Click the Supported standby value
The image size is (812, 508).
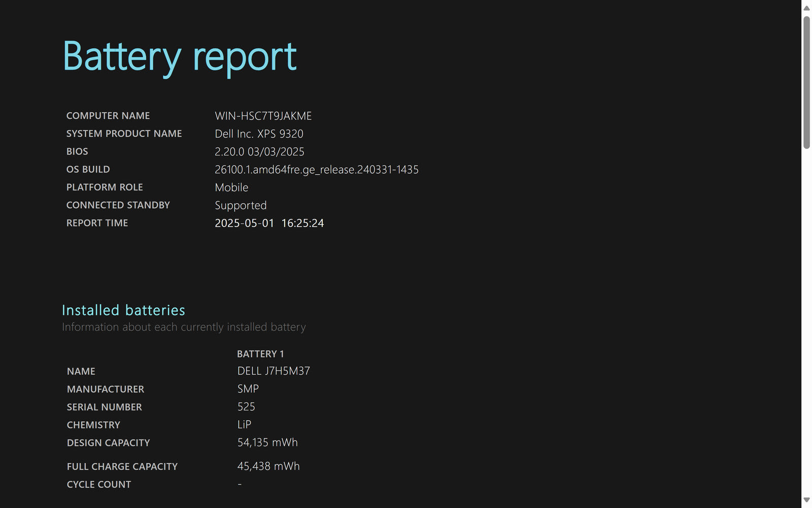pos(241,206)
